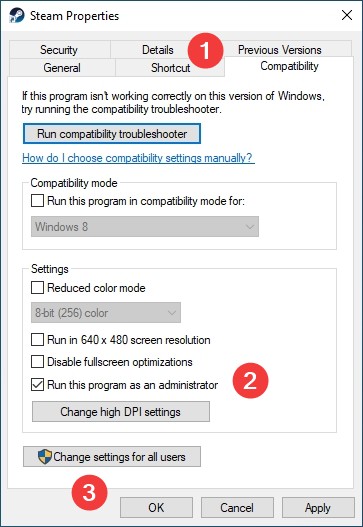Confirm with the OK button
The width and height of the screenshot is (363, 527).
(x=156, y=508)
